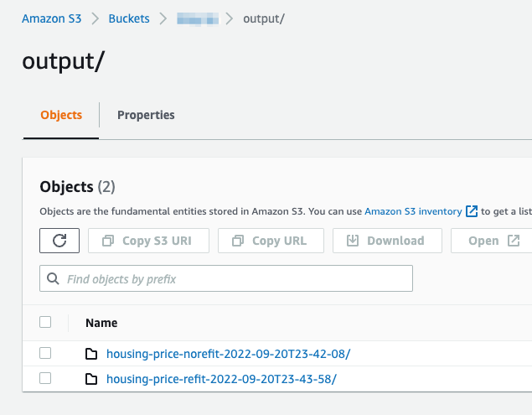
Task: Go to Amazon S3 breadcrumb link
Action: click(52, 18)
